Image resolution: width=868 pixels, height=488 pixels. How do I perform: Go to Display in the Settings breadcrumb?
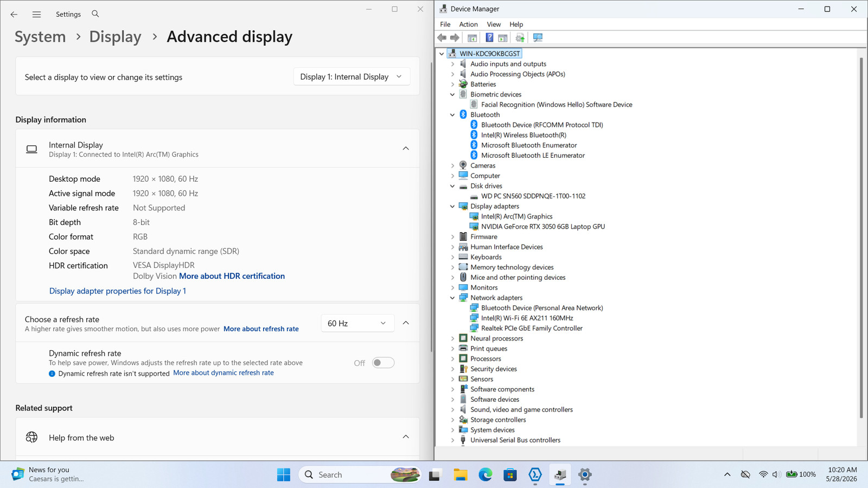click(x=115, y=37)
